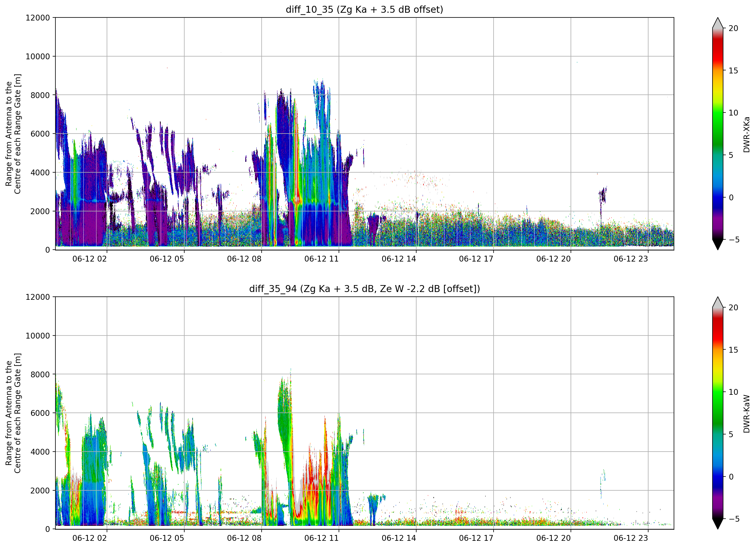This screenshot has height=548, width=756.
Task: Click tick "0" on the DWR-XKa colorbar
Action: pos(731,197)
